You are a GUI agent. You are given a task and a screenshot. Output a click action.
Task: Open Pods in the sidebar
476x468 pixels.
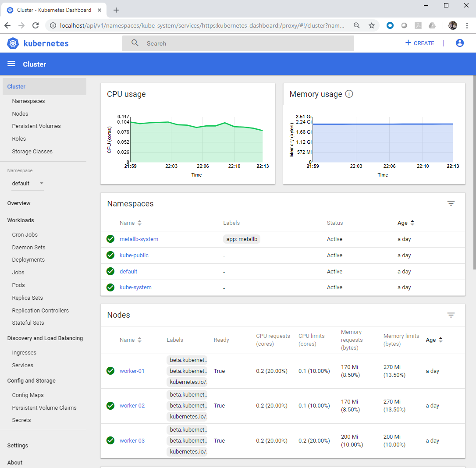(x=18, y=285)
